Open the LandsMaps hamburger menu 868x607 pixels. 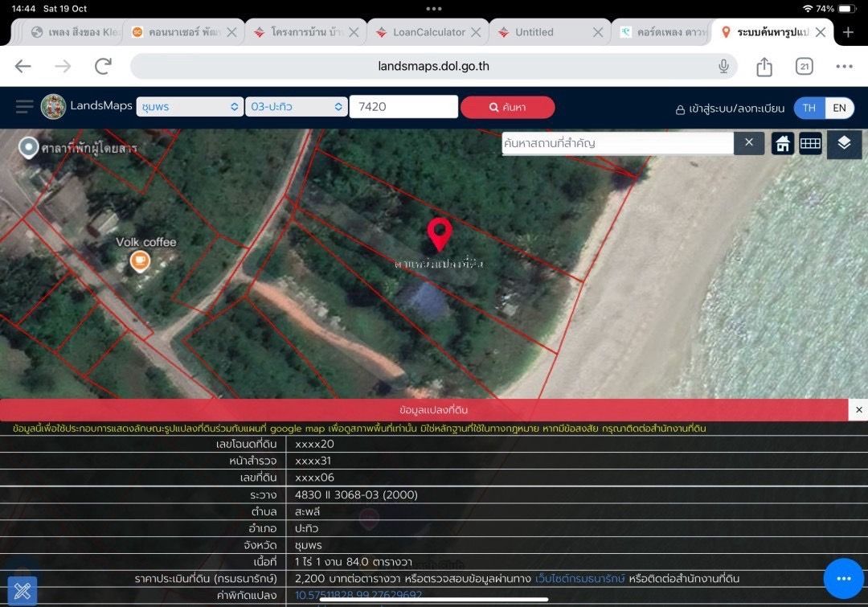click(x=24, y=106)
